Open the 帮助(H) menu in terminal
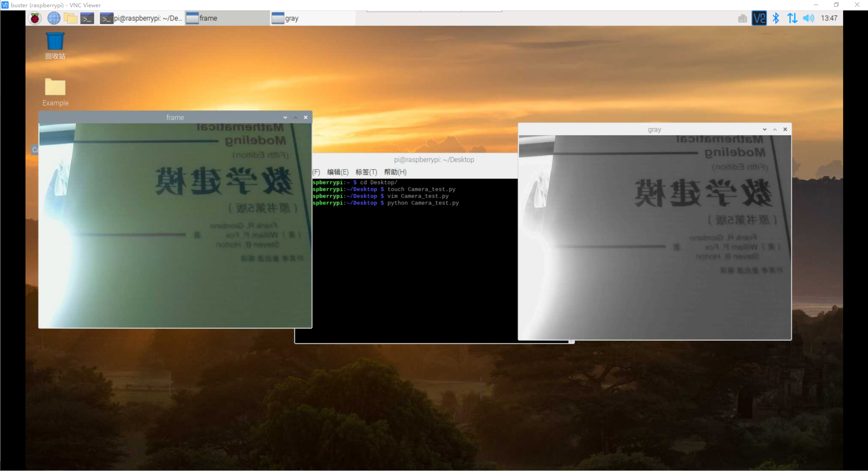 [395, 172]
